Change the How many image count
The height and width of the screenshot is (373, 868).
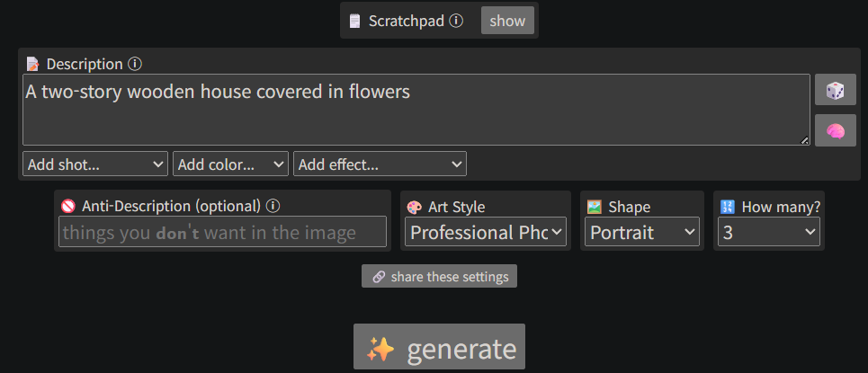pyautogui.click(x=769, y=232)
